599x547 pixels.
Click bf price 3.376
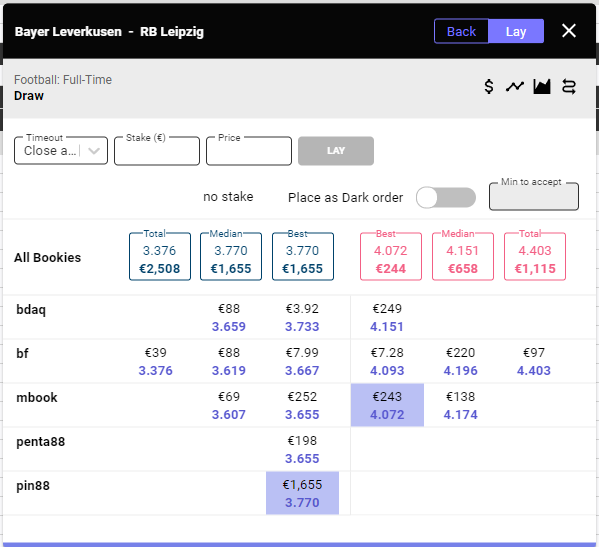point(155,371)
